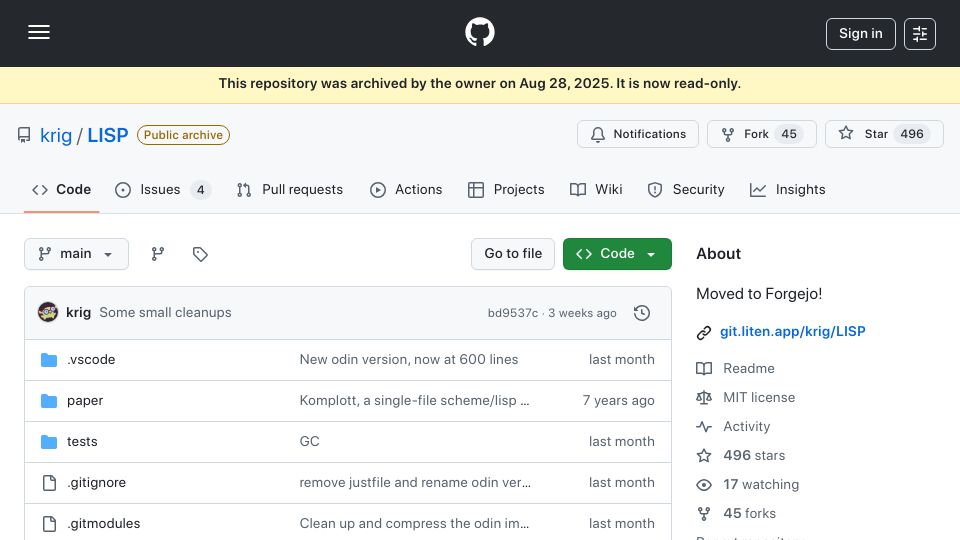The width and height of the screenshot is (960, 540).
Task: Open 'Some small cleanups' commit message
Action: (x=165, y=312)
